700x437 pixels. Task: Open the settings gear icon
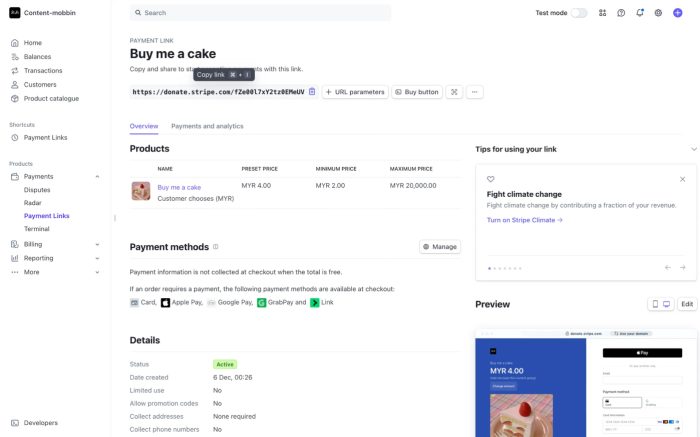coord(658,13)
